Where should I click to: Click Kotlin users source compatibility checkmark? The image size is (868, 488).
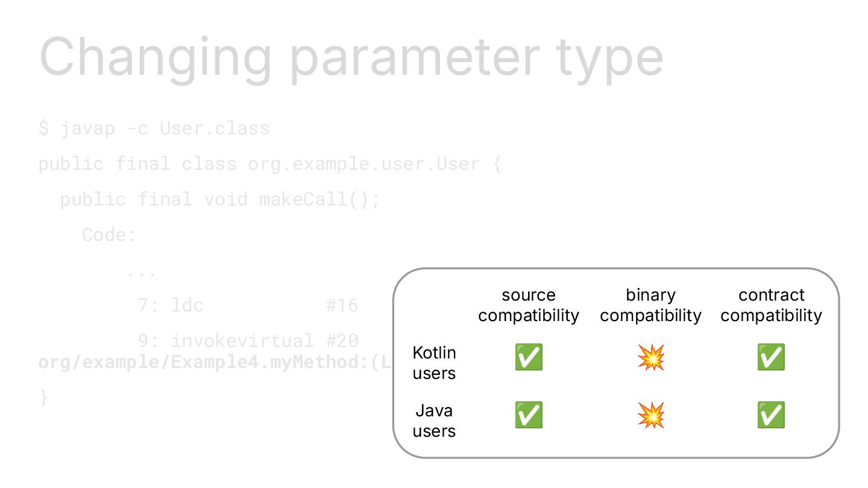click(x=529, y=357)
